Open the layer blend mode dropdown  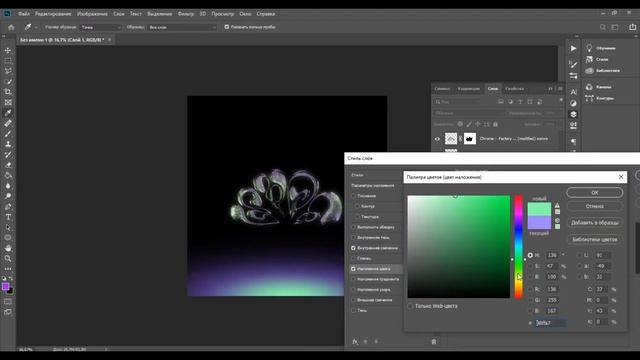[x=469, y=113]
